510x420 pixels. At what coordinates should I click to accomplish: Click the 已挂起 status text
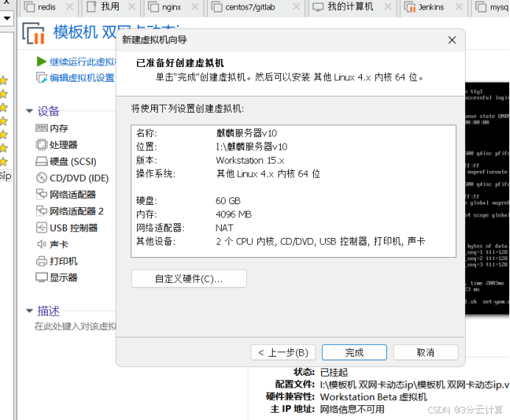334,372
